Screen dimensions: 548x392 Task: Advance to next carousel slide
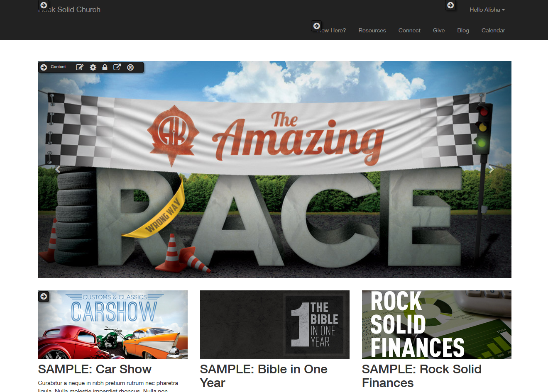tap(492, 169)
